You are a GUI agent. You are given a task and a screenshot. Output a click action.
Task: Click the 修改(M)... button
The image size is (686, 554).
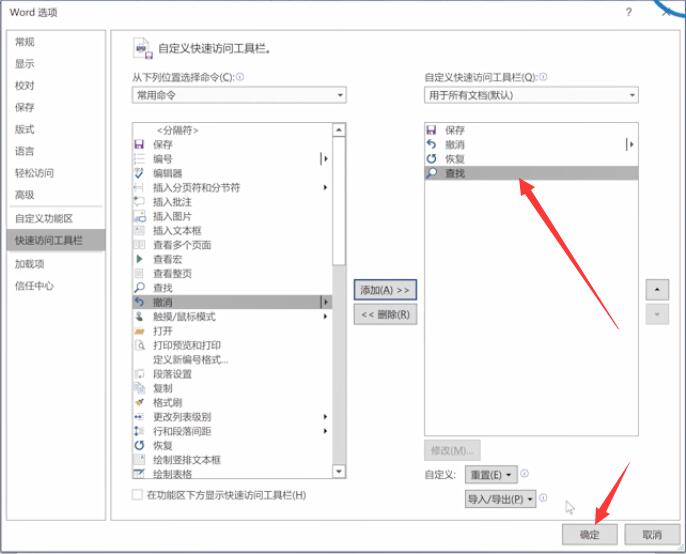click(x=452, y=450)
